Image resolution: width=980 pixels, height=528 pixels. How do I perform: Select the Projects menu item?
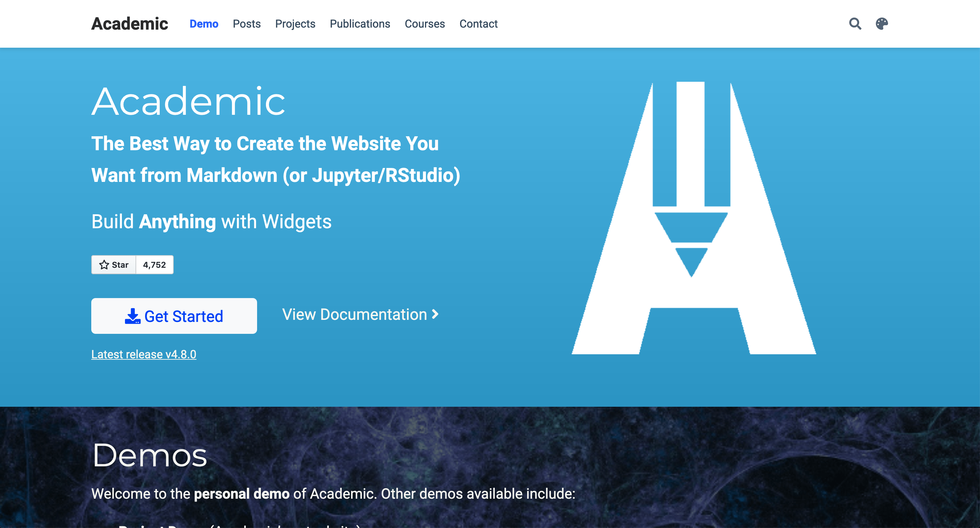[296, 24]
